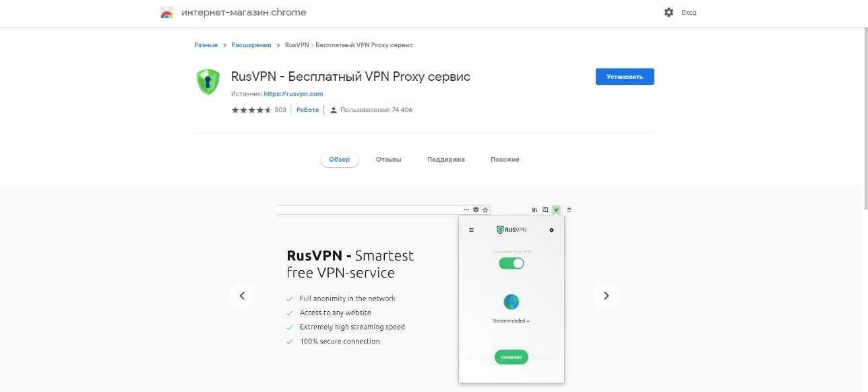The width and height of the screenshot is (868, 392).
Task: Click the gear icon in the RusVPN popup
Action: [551, 230]
